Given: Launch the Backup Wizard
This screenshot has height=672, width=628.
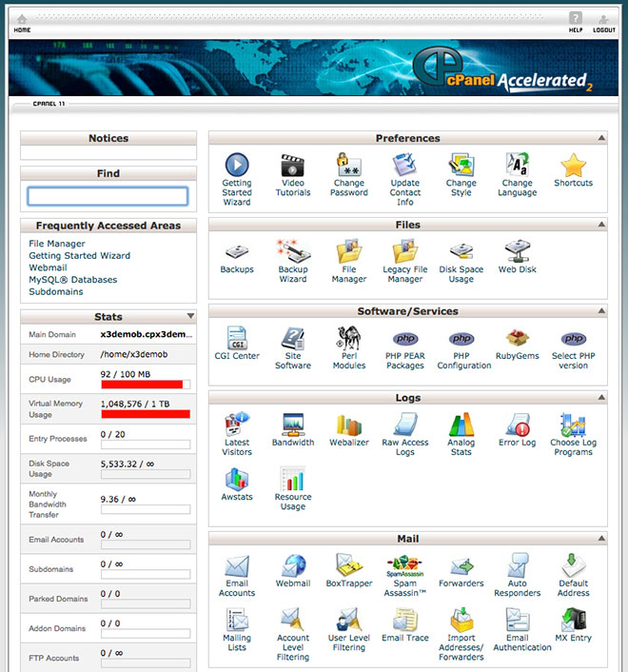Looking at the screenshot, I should [x=293, y=251].
